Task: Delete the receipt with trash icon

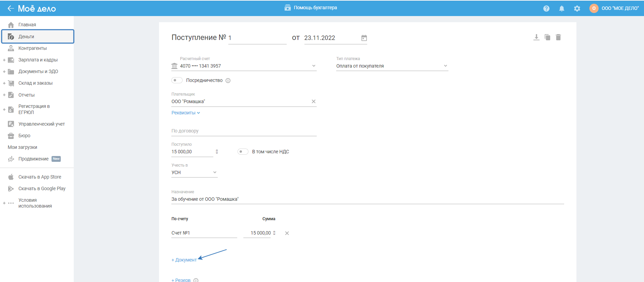Action: 558,37
